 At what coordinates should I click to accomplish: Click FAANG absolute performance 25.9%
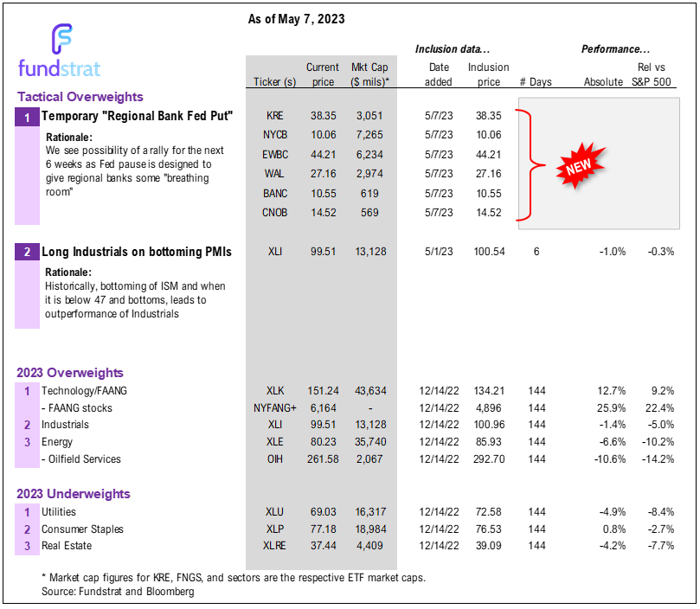612,408
